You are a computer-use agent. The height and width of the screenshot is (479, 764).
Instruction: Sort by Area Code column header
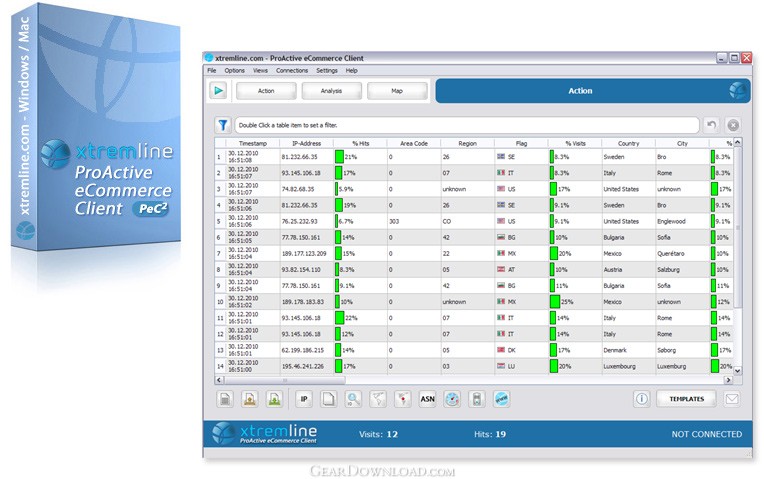click(414, 143)
